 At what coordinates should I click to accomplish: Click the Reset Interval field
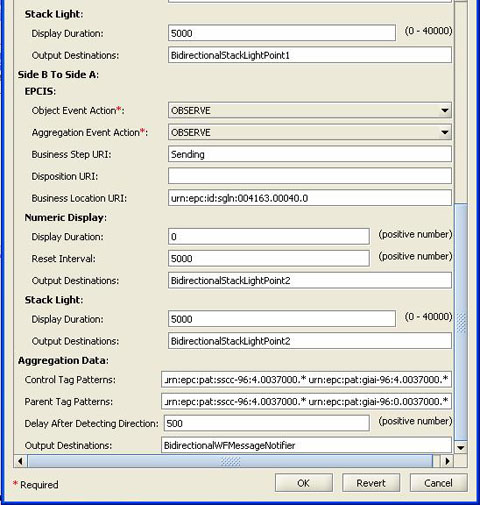click(269, 259)
